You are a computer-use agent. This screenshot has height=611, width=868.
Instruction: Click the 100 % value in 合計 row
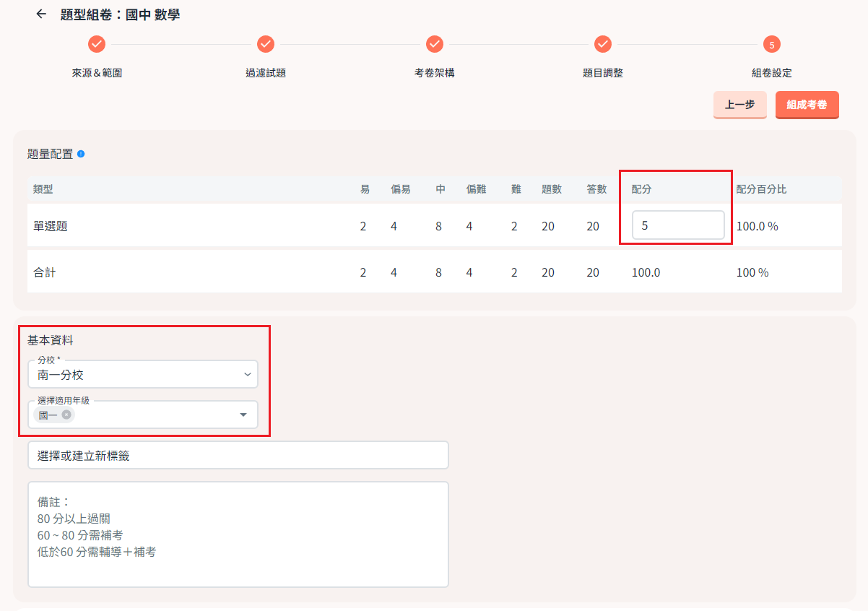pyautogui.click(x=752, y=273)
